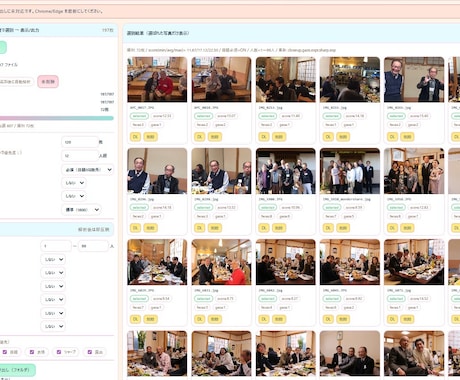The image size is (460, 380).
Task: Click the pink-to-teal progress bar
Action: [57, 118]
